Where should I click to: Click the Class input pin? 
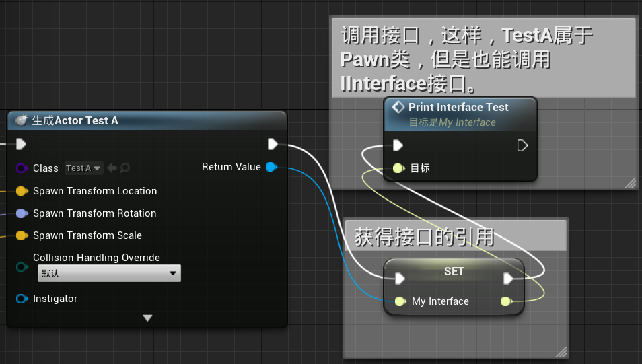pyautogui.click(x=22, y=168)
